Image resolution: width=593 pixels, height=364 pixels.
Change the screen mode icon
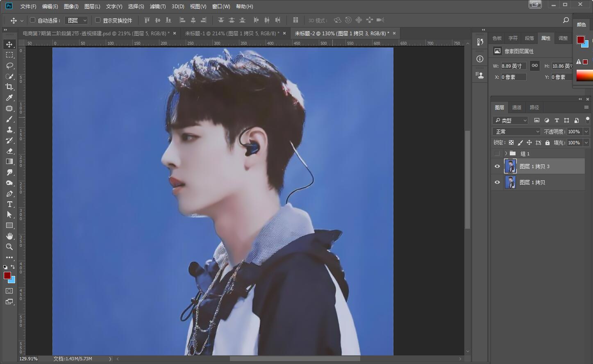(x=9, y=302)
